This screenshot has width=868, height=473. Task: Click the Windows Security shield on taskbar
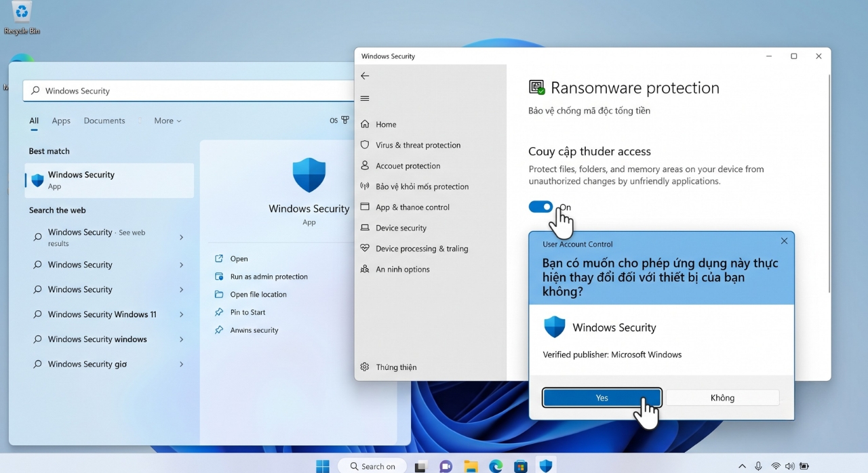(x=546, y=466)
